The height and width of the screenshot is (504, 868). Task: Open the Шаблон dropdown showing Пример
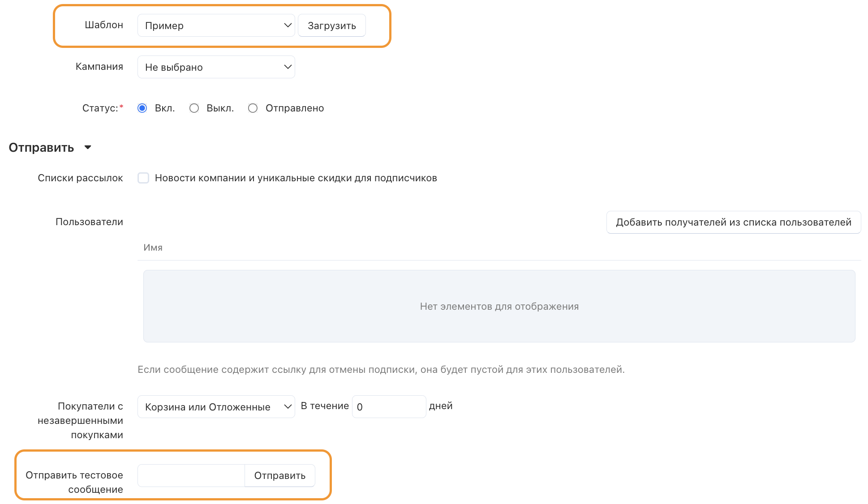pos(216,26)
